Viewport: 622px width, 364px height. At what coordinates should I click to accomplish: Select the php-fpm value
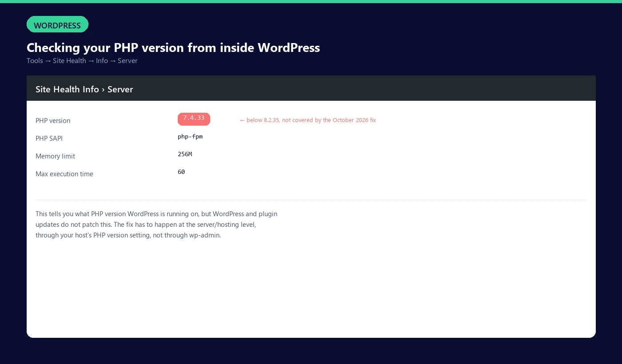(x=190, y=137)
